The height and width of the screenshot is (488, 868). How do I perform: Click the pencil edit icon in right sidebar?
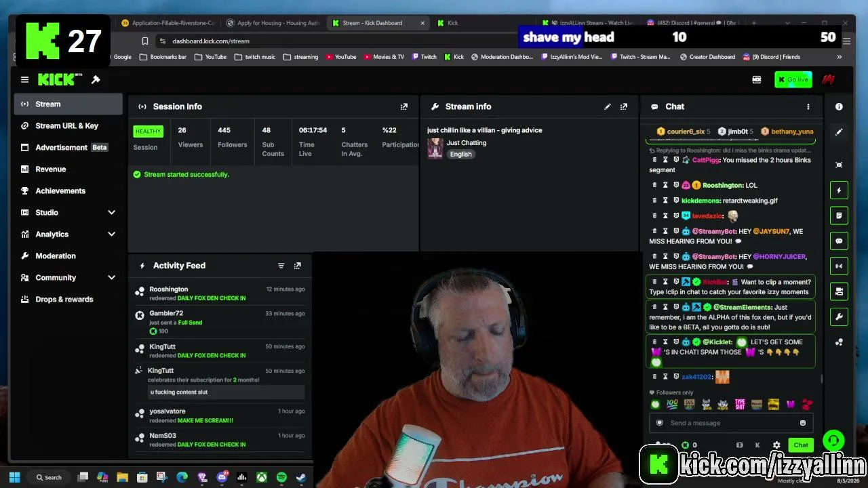[839, 132]
